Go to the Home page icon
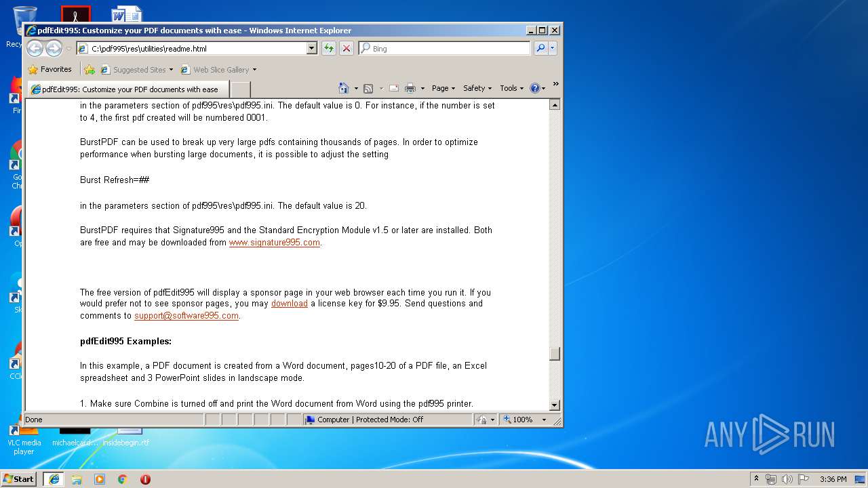The image size is (868, 488). pos(344,88)
